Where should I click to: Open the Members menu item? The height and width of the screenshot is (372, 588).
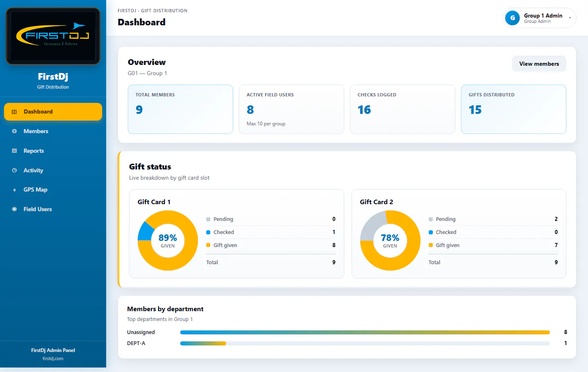(x=53, y=131)
